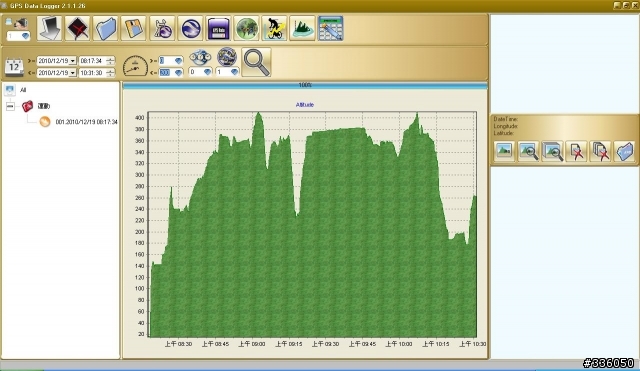Open the calculator settings icon
Viewport: 640px width, 371px height.
tap(331, 29)
